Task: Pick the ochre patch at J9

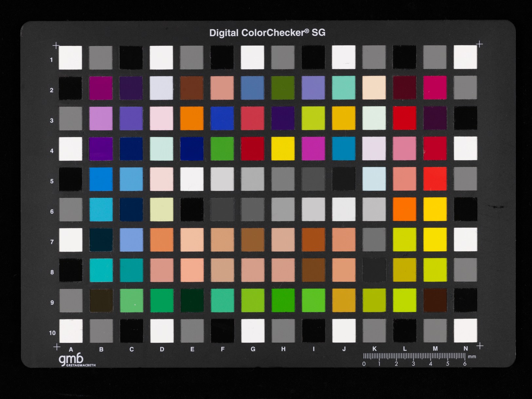Action: (x=344, y=300)
